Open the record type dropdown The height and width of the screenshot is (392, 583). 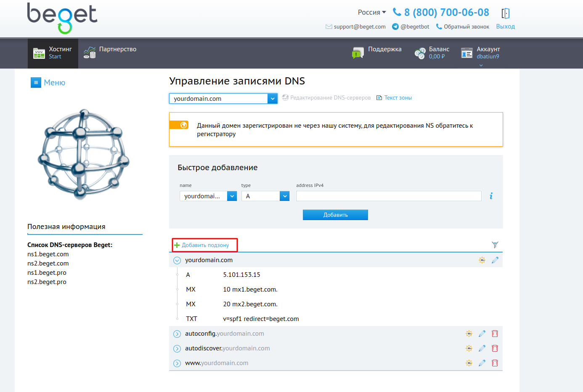coord(285,196)
